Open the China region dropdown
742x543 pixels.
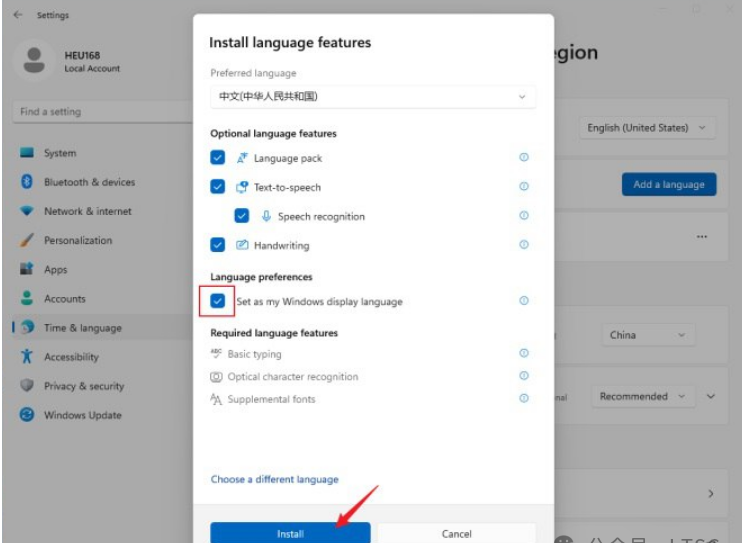coord(648,335)
